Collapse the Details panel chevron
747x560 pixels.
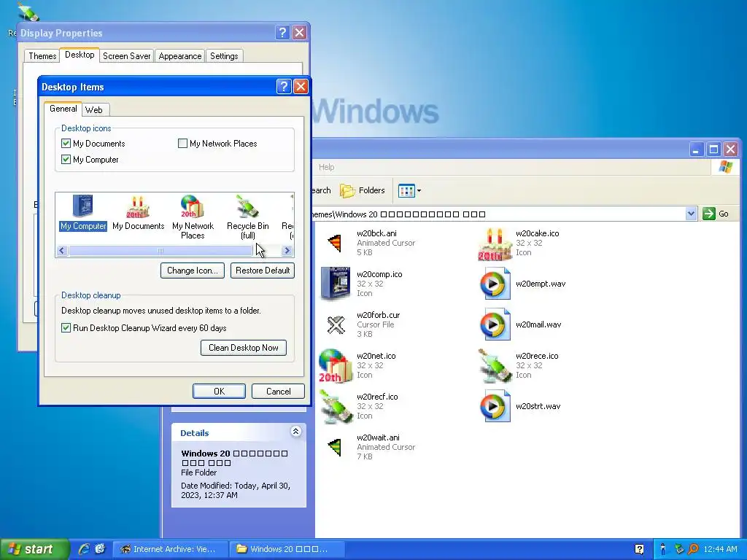[x=295, y=432]
